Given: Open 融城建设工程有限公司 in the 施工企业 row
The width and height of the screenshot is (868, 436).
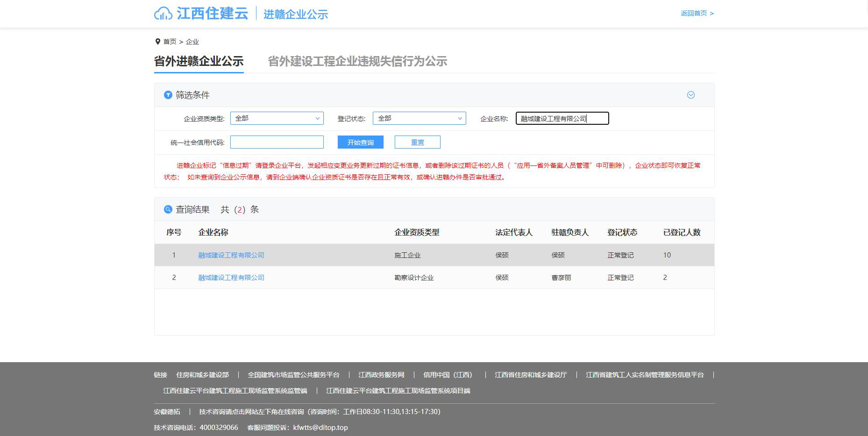Looking at the screenshot, I should pyautogui.click(x=231, y=255).
